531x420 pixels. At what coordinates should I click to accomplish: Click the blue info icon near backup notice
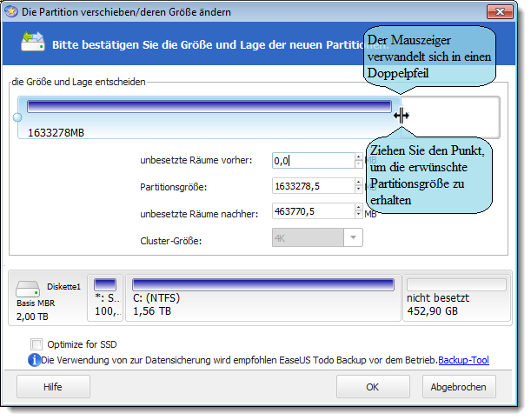[x=34, y=359]
